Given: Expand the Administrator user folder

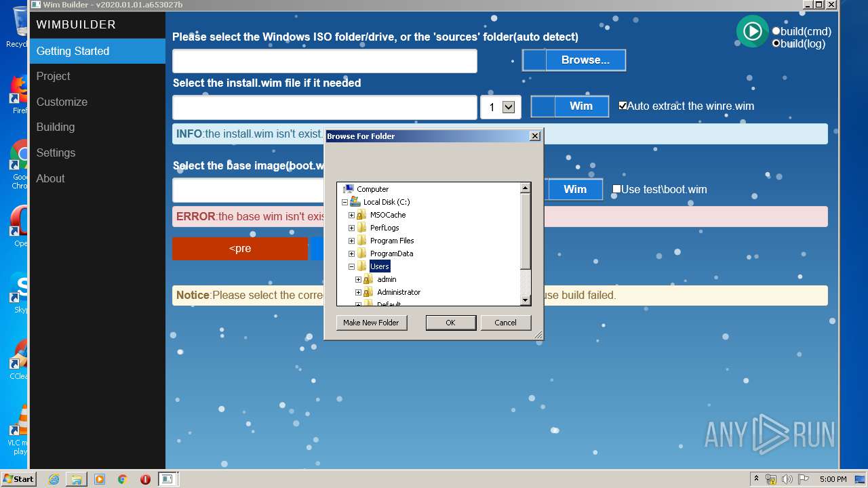Looking at the screenshot, I should [x=358, y=292].
